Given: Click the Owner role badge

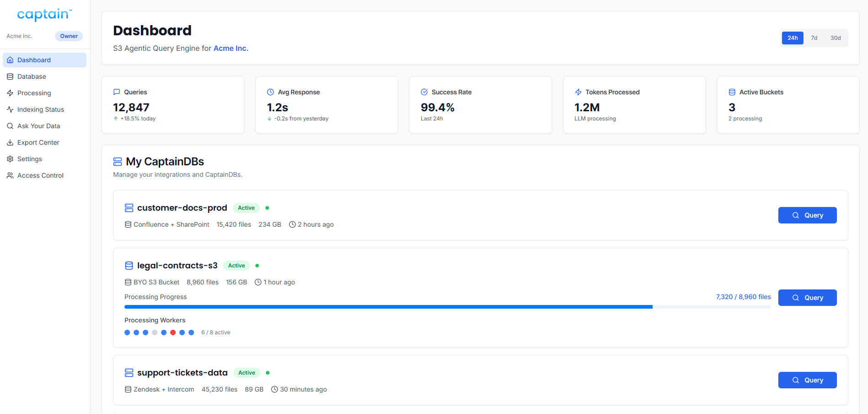Looking at the screenshot, I should pos(69,36).
